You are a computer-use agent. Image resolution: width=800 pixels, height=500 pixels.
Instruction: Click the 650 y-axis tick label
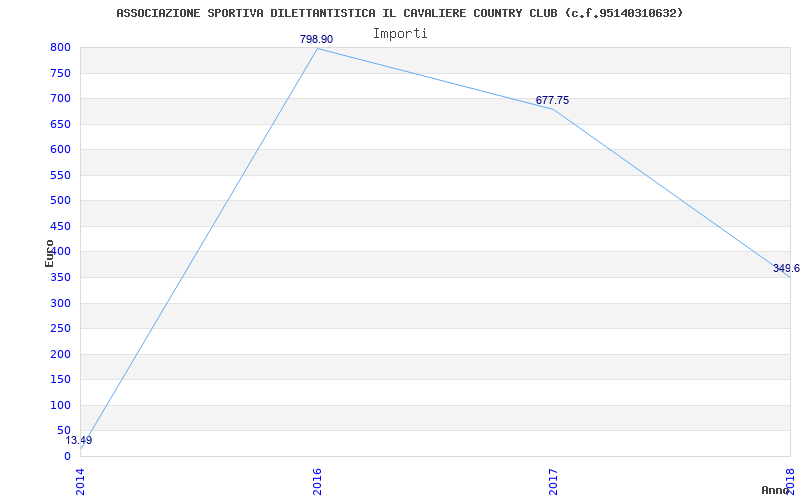tap(60, 124)
